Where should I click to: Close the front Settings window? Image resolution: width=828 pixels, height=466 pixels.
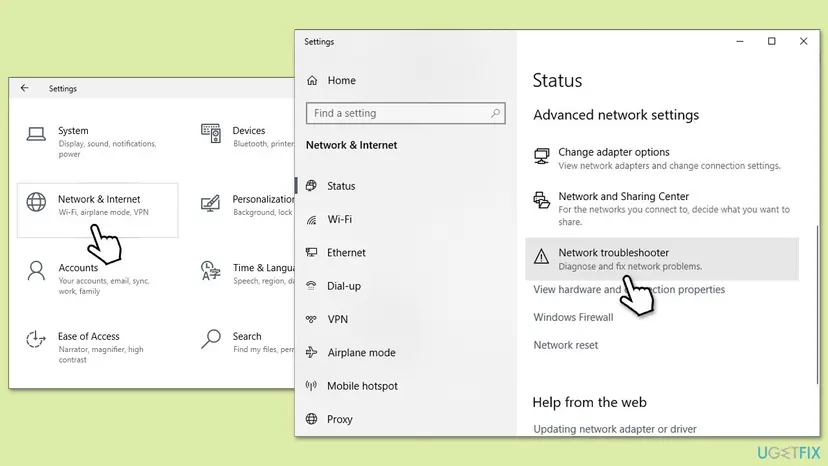pos(803,41)
